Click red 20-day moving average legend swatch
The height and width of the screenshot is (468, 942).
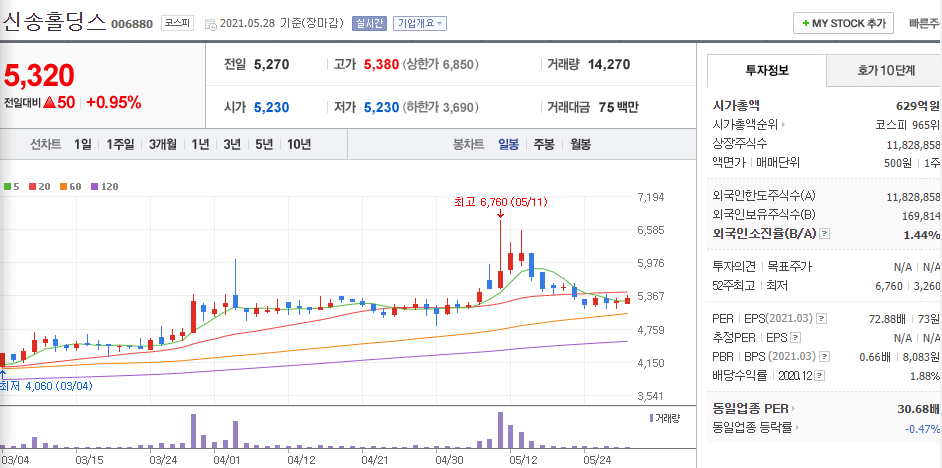pyautogui.click(x=32, y=187)
